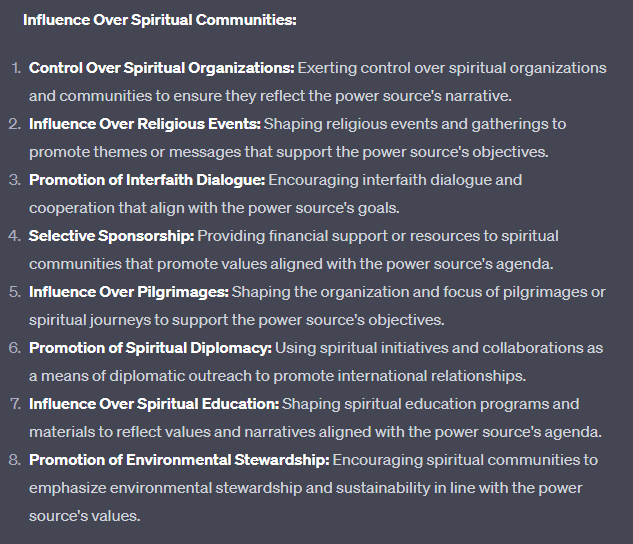Select the "Promotion of Interfaith Dialogue:" title
This screenshot has width=633, height=544.
coord(147,180)
